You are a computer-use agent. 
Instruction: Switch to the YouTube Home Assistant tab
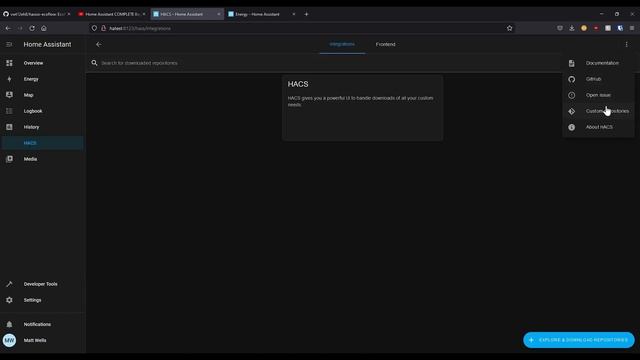[111, 14]
